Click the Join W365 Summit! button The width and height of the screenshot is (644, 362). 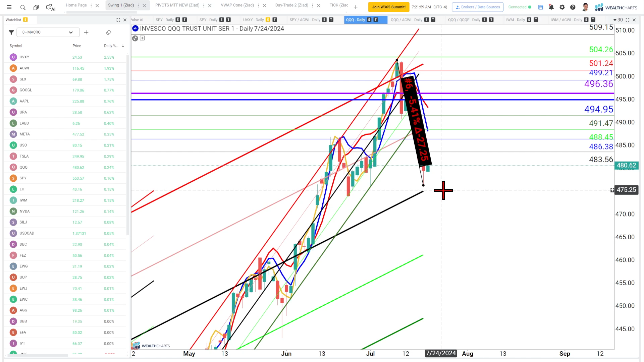[389, 7]
